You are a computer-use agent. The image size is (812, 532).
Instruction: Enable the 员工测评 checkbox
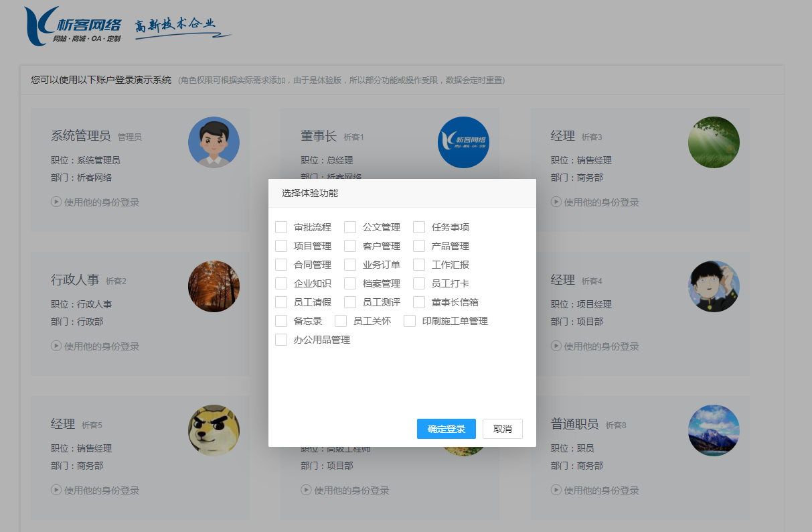pyautogui.click(x=350, y=302)
